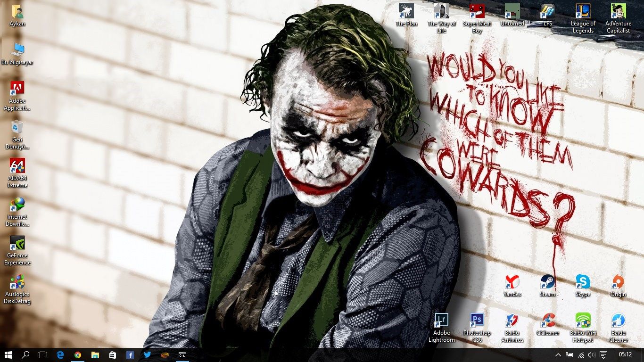Select the Baidu WiFi Hotspot shortcut

point(583,328)
